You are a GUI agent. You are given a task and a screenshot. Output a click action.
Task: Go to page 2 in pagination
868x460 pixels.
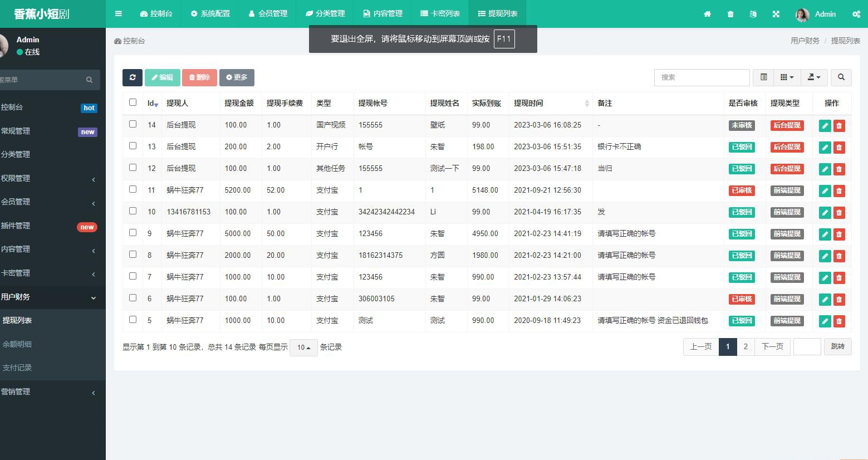(x=746, y=346)
